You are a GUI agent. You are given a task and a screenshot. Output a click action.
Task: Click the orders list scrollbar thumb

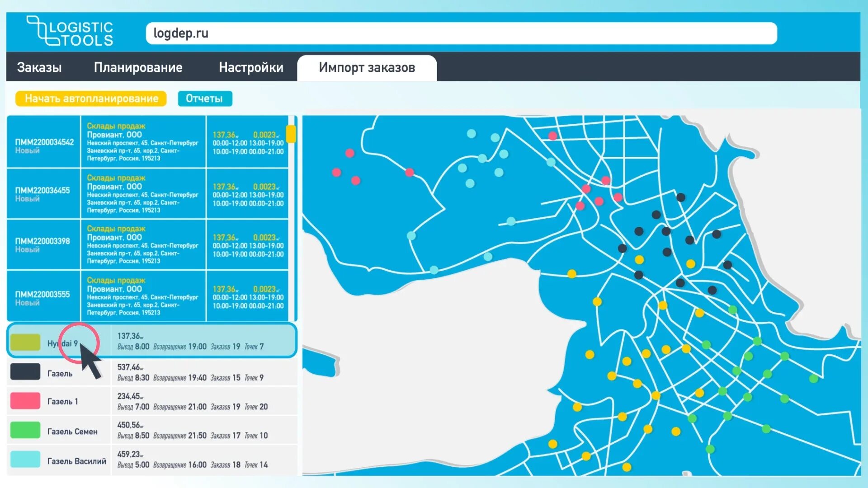tap(291, 134)
